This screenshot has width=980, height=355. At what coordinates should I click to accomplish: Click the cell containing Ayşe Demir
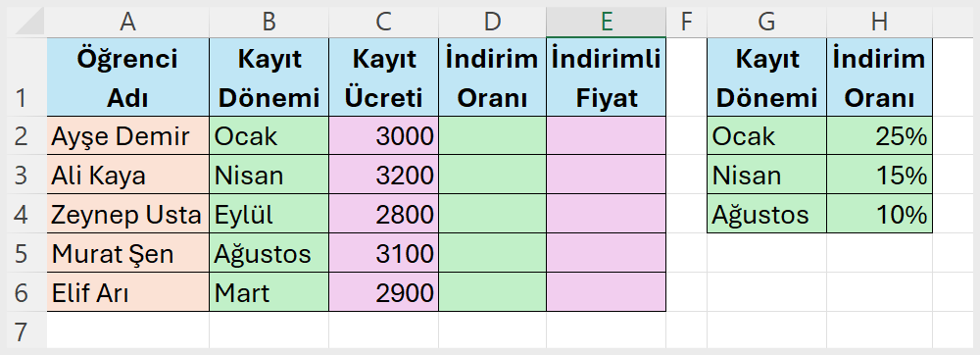coord(127,135)
